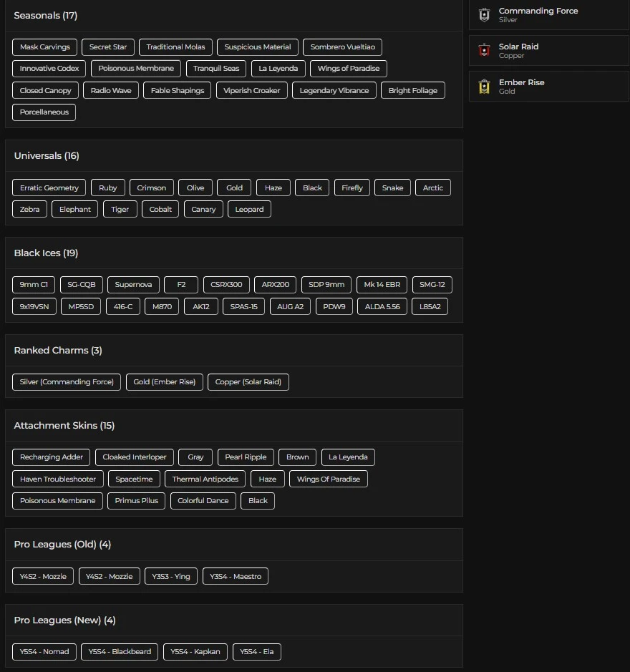
Task: Click the Y3S3 - Ying pro league tag
Action: [x=171, y=577]
